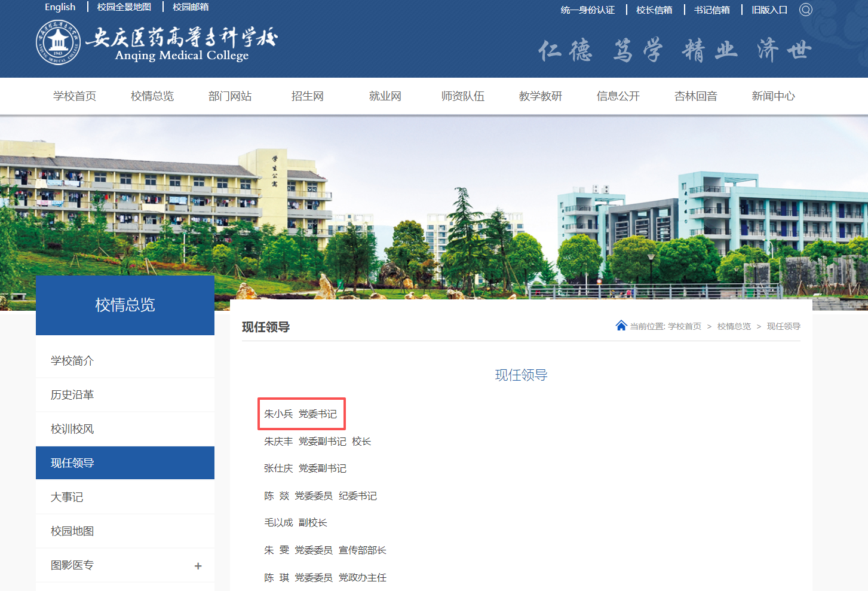Select 新闻中心 in the main navigation

pos(773,96)
